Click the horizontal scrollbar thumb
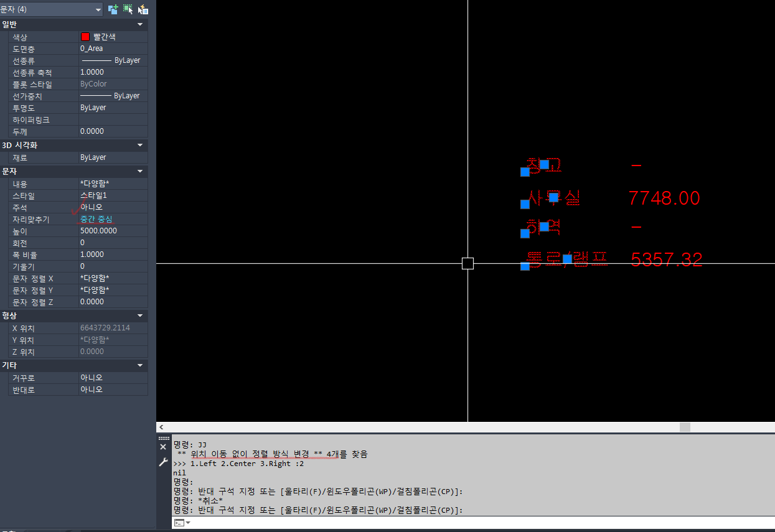775x532 pixels. click(x=685, y=427)
